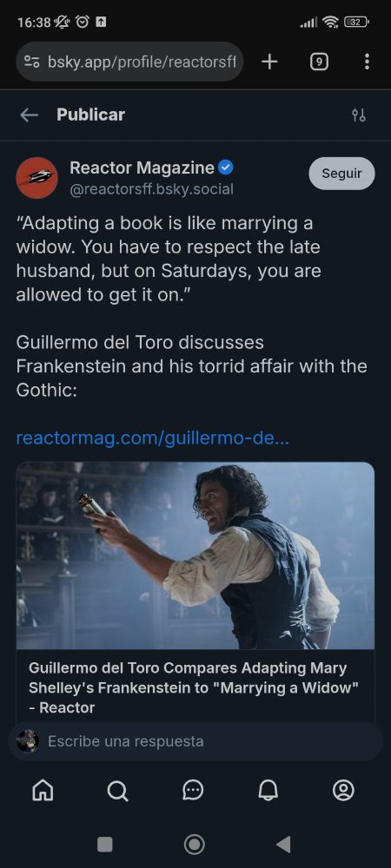Open the reactormag.com/guillermo-de... link
Screen dimensions: 391x868
153,438
